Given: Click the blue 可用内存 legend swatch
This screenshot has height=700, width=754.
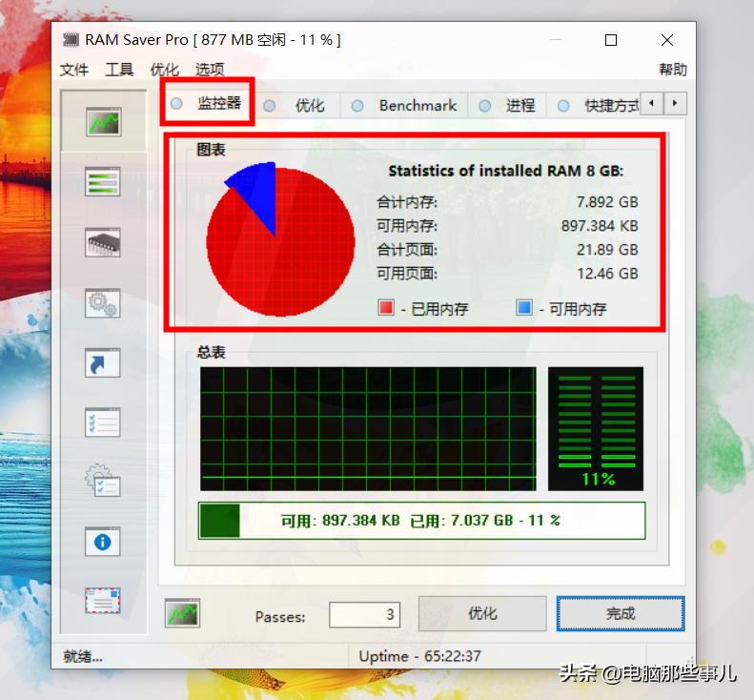Looking at the screenshot, I should tap(524, 307).
